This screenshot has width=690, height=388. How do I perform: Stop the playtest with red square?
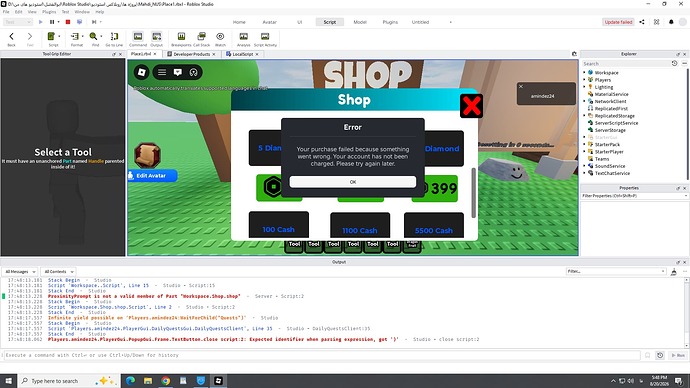pyautogui.click(x=68, y=22)
